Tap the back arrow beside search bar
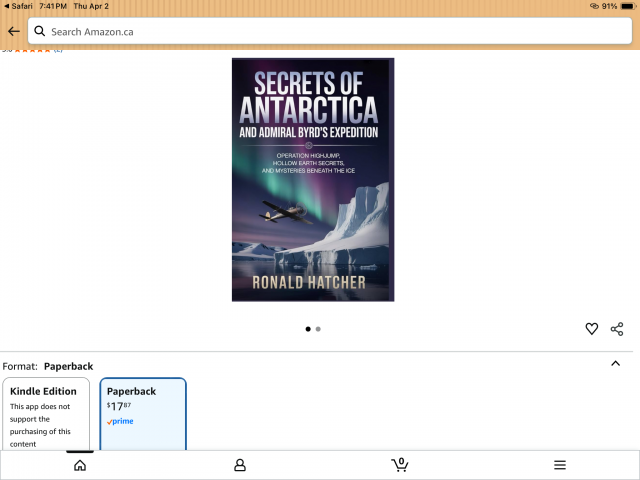This screenshot has height=480, width=640. click(13, 31)
